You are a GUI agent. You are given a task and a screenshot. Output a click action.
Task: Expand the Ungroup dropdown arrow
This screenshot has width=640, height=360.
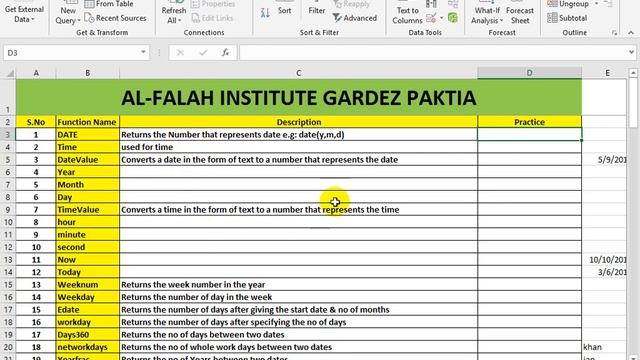tap(596, 4)
